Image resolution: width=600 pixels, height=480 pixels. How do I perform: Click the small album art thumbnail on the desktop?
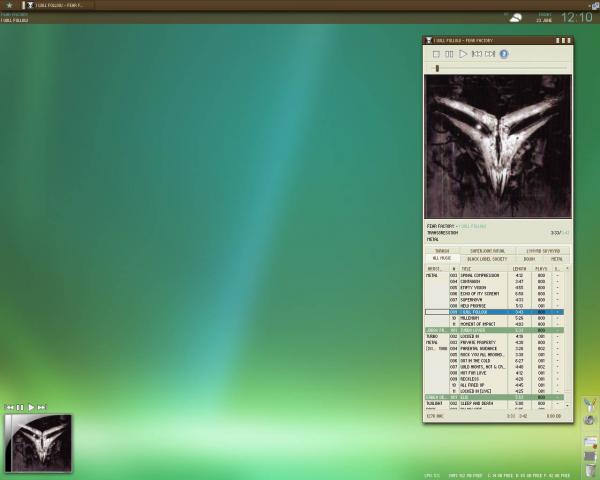[x=38, y=443]
